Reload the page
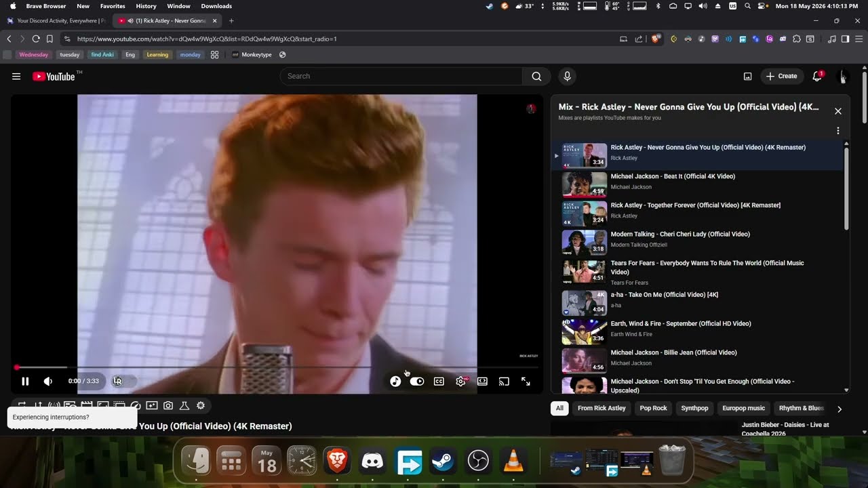 click(36, 39)
